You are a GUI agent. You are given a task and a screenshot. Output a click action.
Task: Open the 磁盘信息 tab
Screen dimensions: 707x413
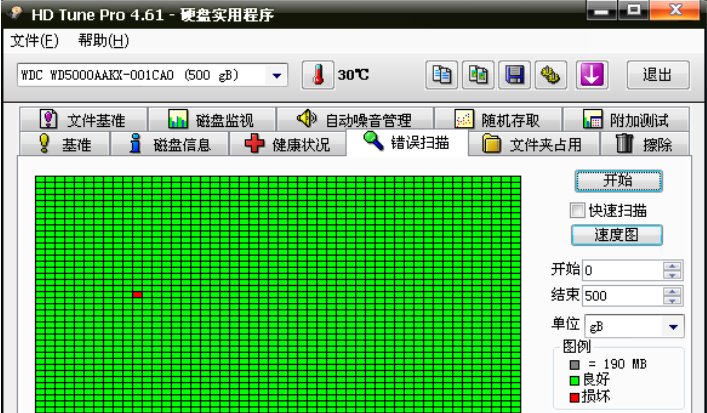click(x=170, y=144)
